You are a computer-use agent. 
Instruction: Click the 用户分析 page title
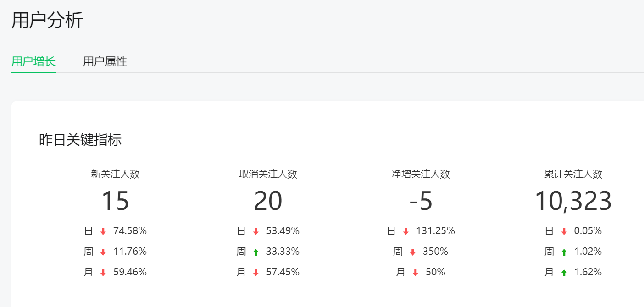47,21
